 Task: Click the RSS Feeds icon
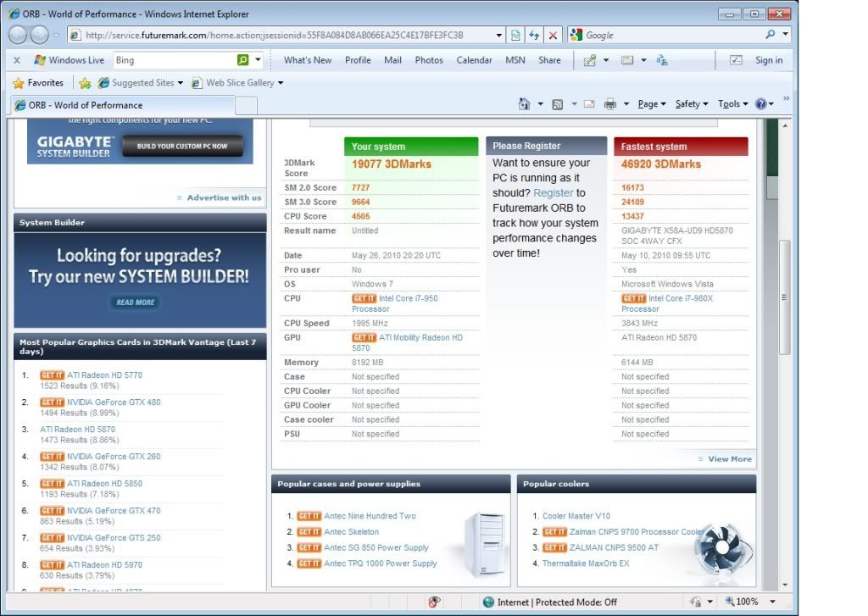tap(558, 104)
